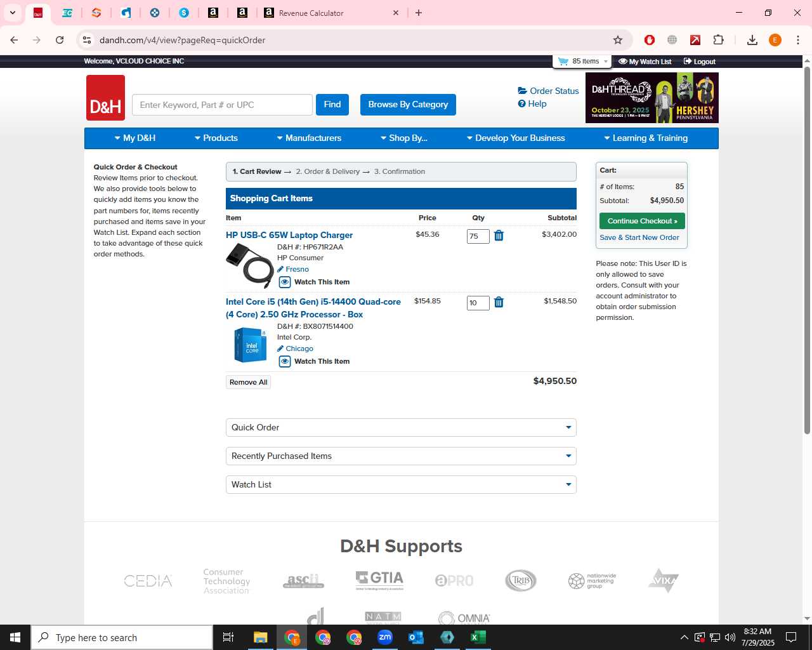Screen dimensions: 812x650
Task: Open Excel from taskbar
Action: tap(478, 637)
